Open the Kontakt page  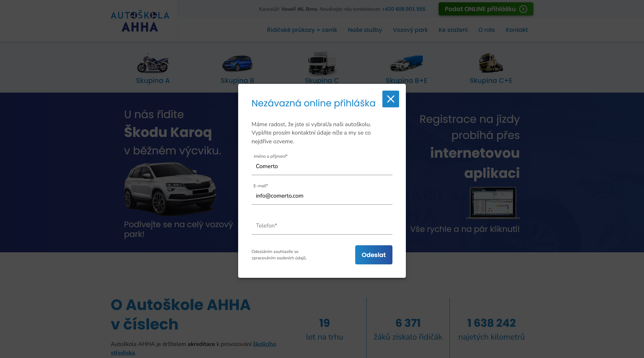pyautogui.click(x=517, y=30)
